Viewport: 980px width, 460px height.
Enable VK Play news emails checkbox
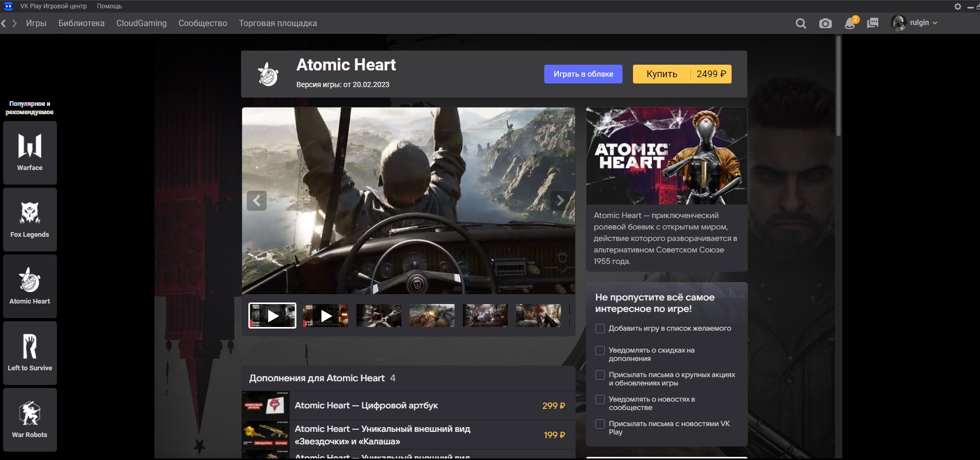(x=600, y=424)
